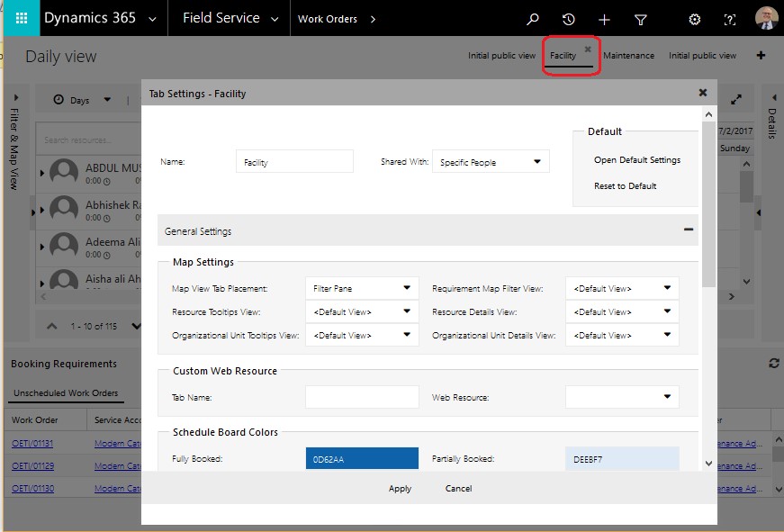Close the Facility tab with its x
784x532 pixels.
coord(588,49)
